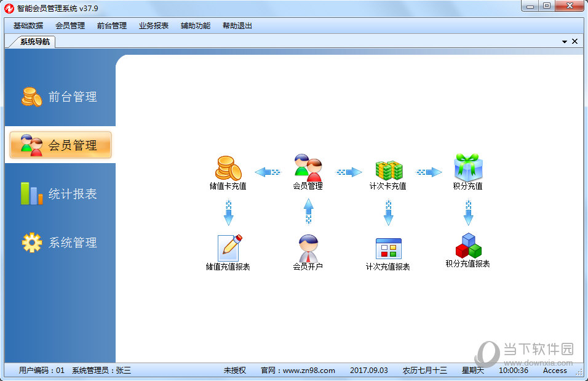Viewport: 588px width, 381px height.
Task: Open 会员开户 person icon
Action: 308,248
